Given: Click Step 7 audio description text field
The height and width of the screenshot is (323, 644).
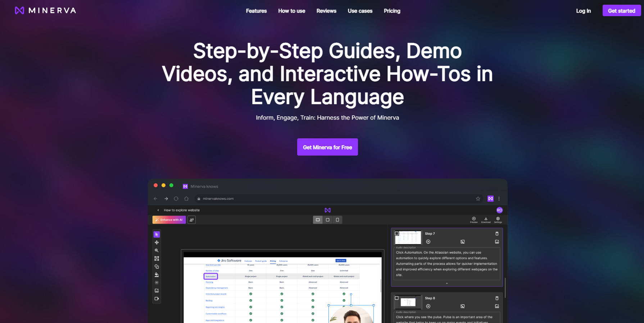Looking at the screenshot, I should point(447,264).
